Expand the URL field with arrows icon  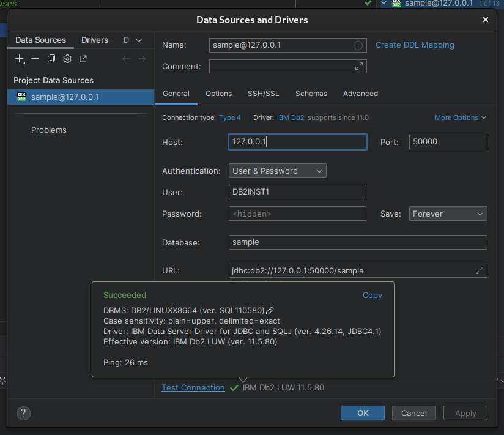(480, 270)
